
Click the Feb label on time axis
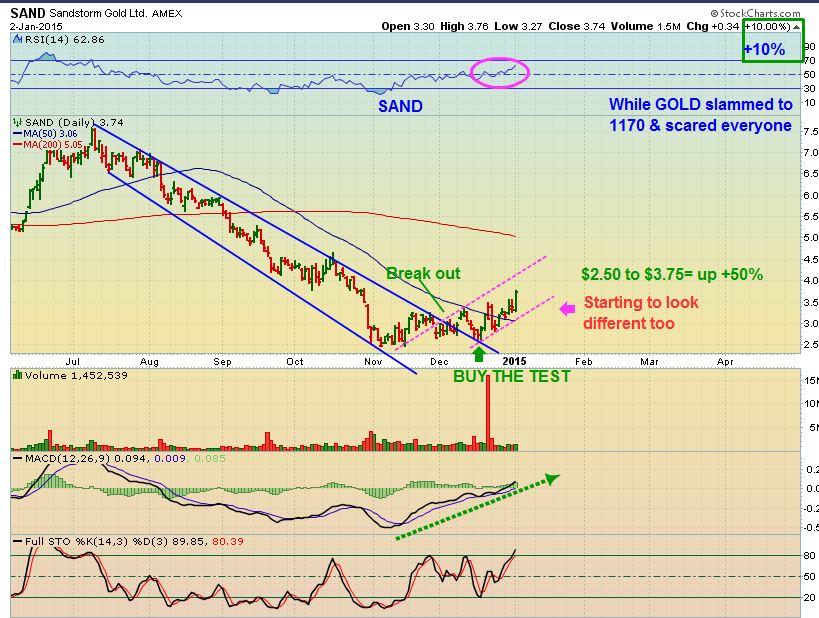[584, 362]
